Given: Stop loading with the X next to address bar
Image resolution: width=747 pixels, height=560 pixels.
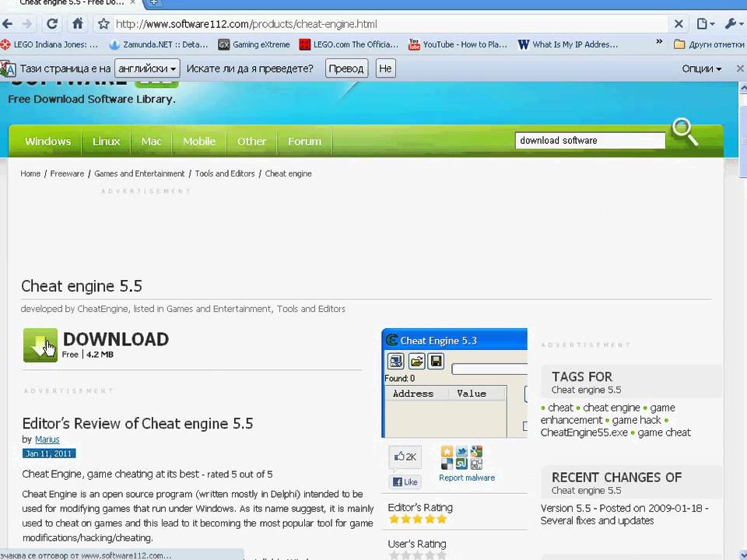Looking at the screenshot, I should pos(679,24).
